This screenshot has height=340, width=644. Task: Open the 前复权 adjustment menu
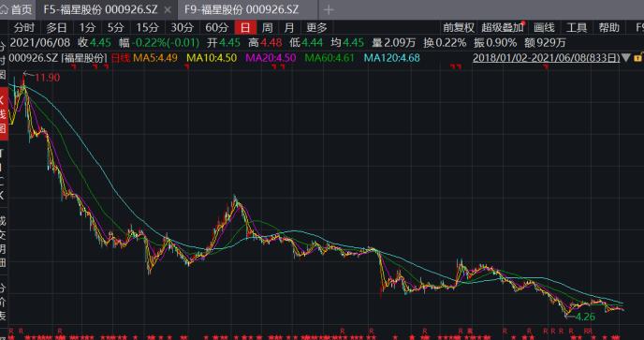tap(459, 27)
